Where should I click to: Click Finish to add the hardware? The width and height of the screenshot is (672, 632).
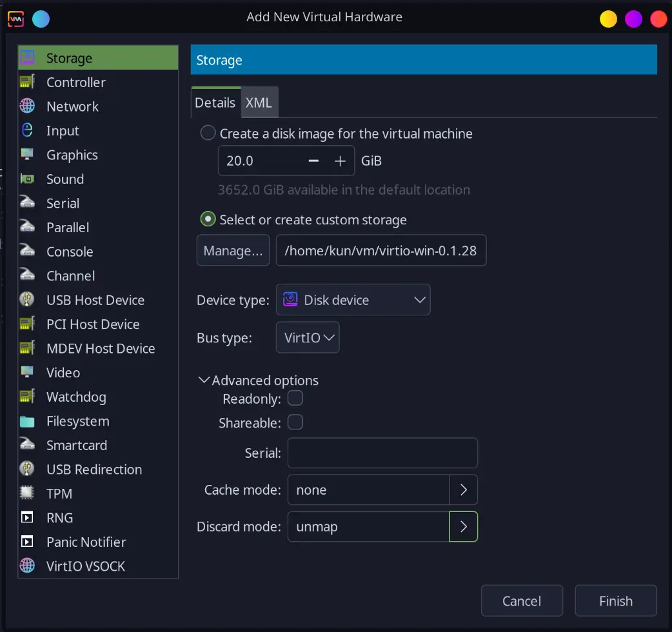(615, 601)
